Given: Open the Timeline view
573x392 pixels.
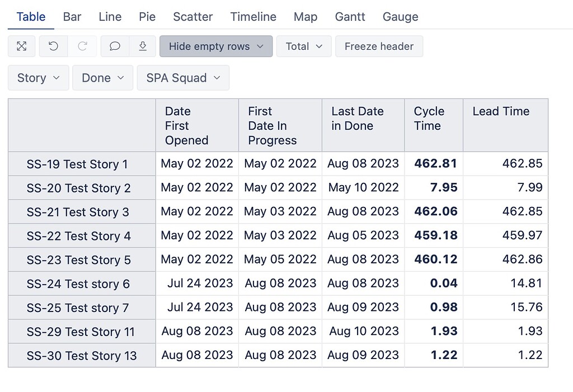Looking at the screenshot, I should (253, 17).
